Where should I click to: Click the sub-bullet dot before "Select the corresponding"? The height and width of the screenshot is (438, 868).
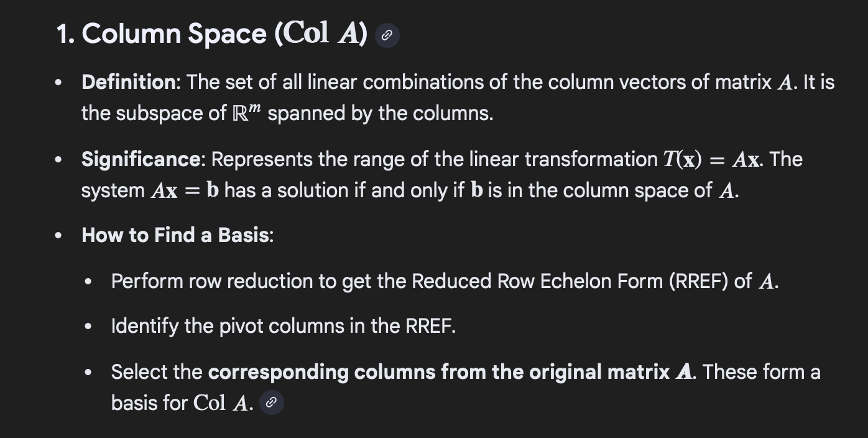[x=89, y=373]
